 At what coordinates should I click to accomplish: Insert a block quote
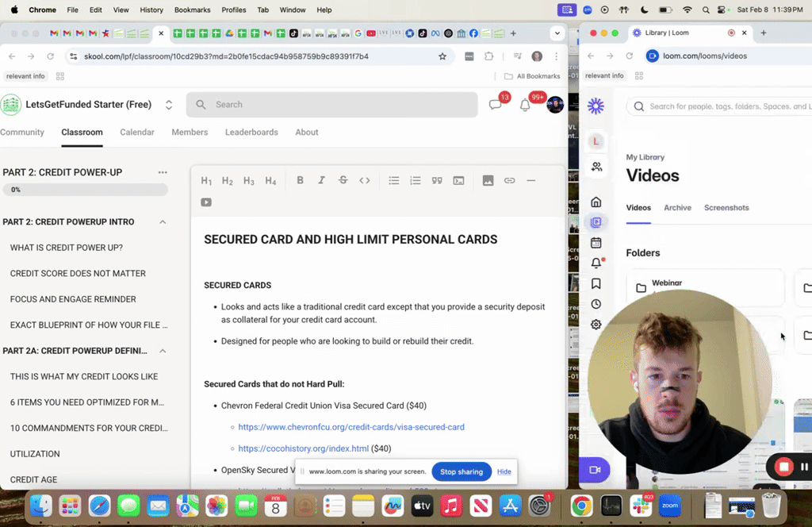pos(437,180)
